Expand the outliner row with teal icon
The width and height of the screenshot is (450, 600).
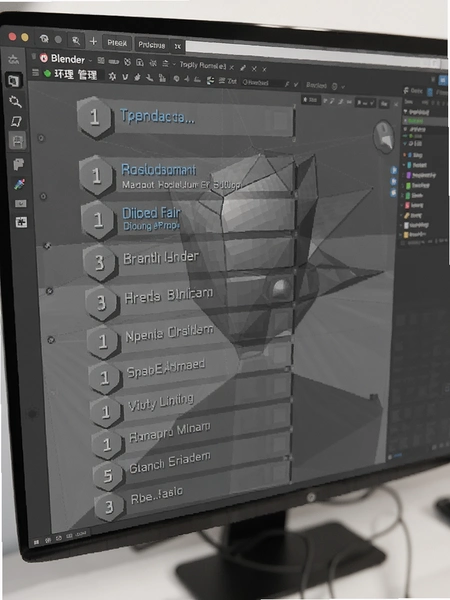pos(404,165)
